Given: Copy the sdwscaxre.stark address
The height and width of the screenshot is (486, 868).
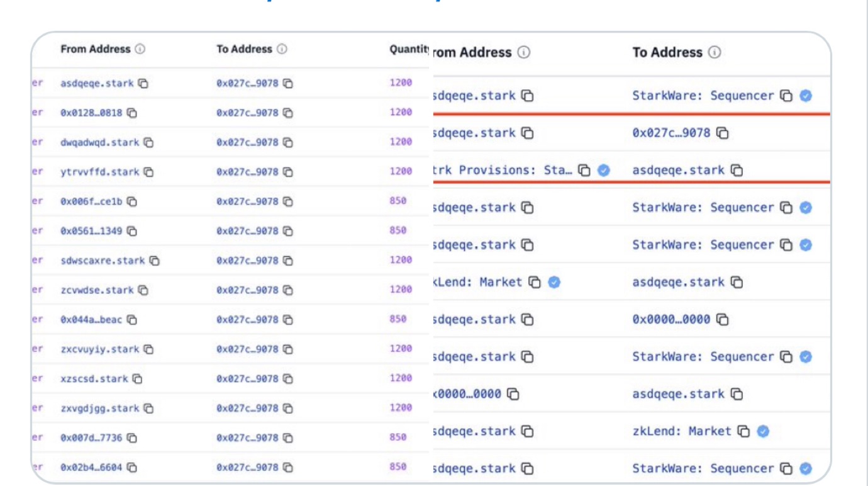Looking at the screenshot, I should (x=155, y=261).
